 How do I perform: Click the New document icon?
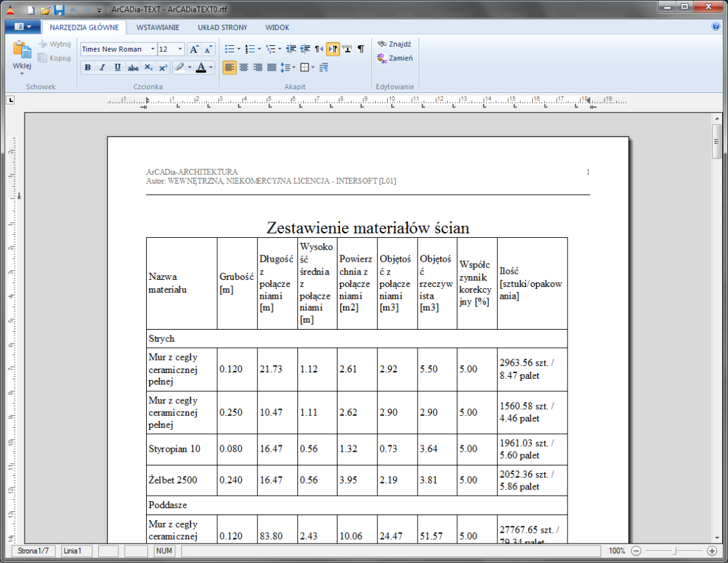click(30, 9)
